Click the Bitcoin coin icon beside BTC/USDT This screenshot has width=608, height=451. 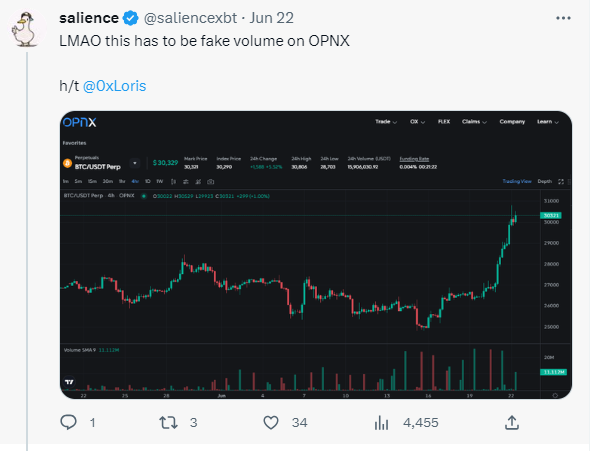(68, 161)
